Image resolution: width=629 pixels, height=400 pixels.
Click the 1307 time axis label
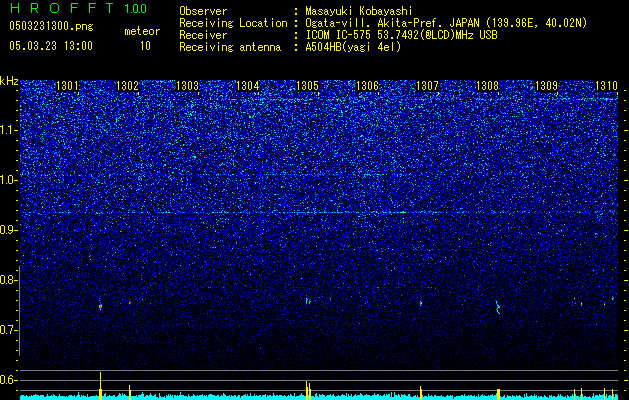pos(427,85)
